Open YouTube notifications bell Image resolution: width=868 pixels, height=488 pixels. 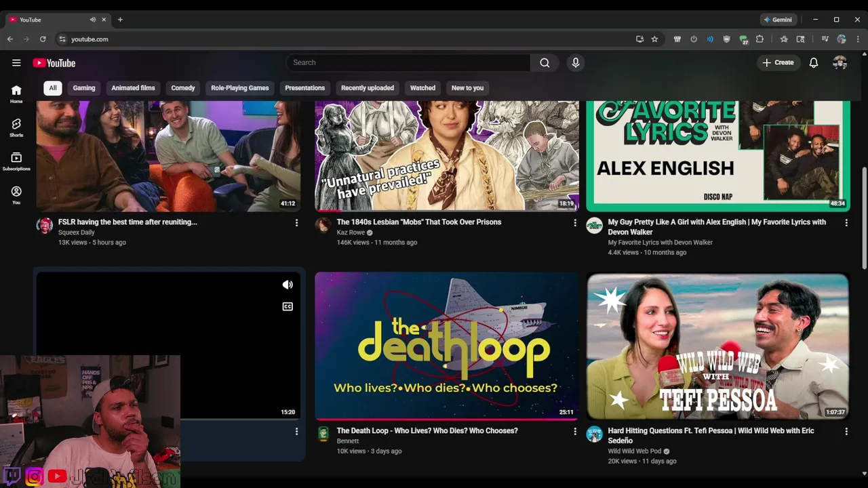click(814, 62)
